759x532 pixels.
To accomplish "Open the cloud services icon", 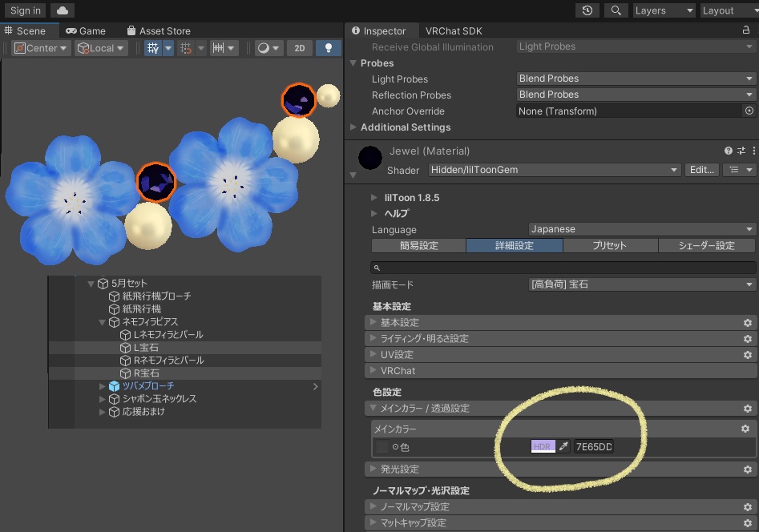I will click(63, 10).
